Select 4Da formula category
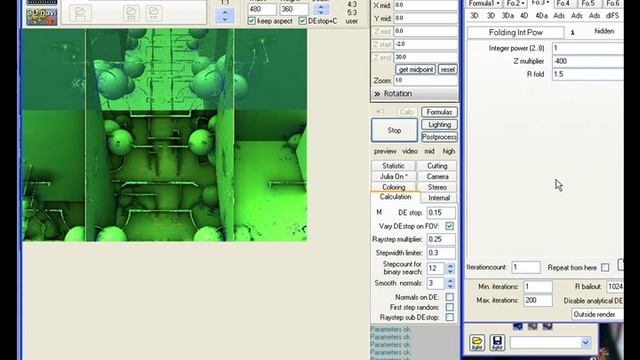 coord(541,16)
